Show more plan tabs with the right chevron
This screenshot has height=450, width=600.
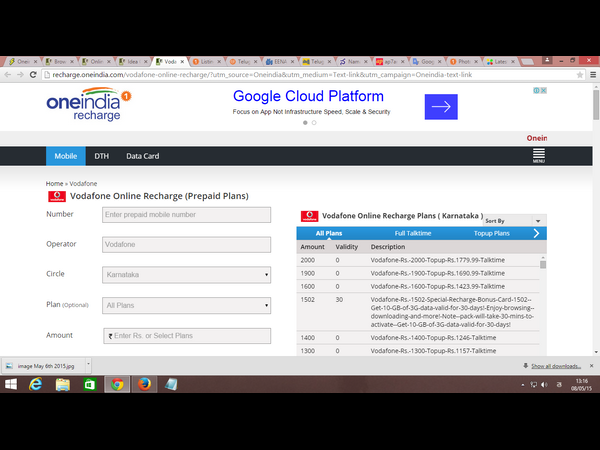[537, 233]
